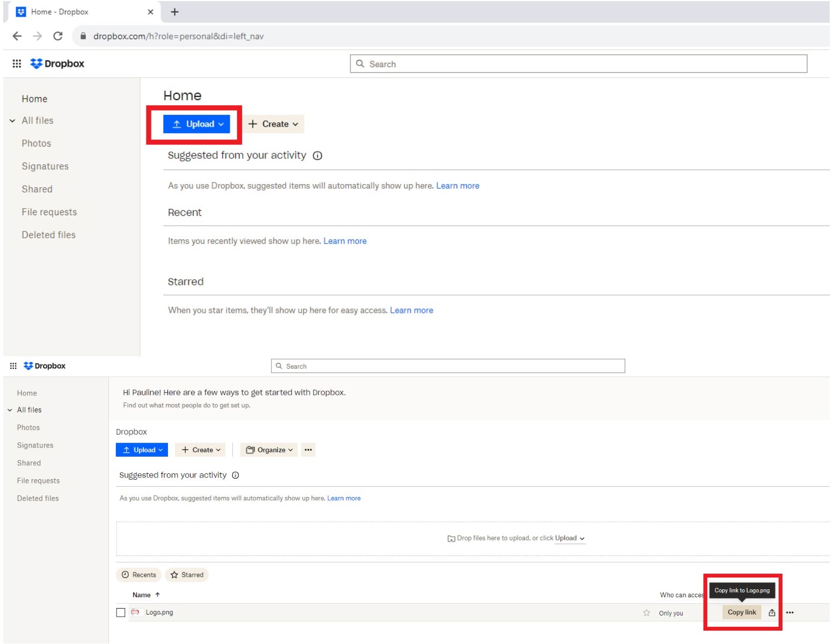
Task: Switch to the Recents filter
Action: click(139, 575)
